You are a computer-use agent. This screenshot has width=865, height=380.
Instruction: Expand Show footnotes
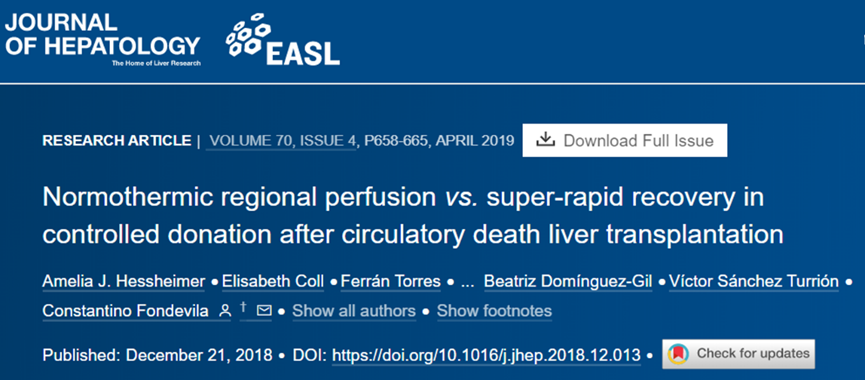494,311
